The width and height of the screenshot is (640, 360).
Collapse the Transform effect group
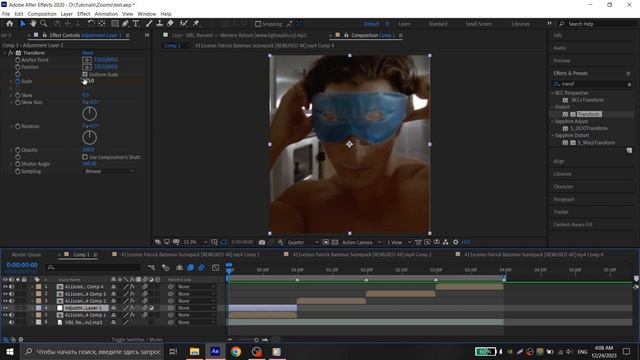5,53
